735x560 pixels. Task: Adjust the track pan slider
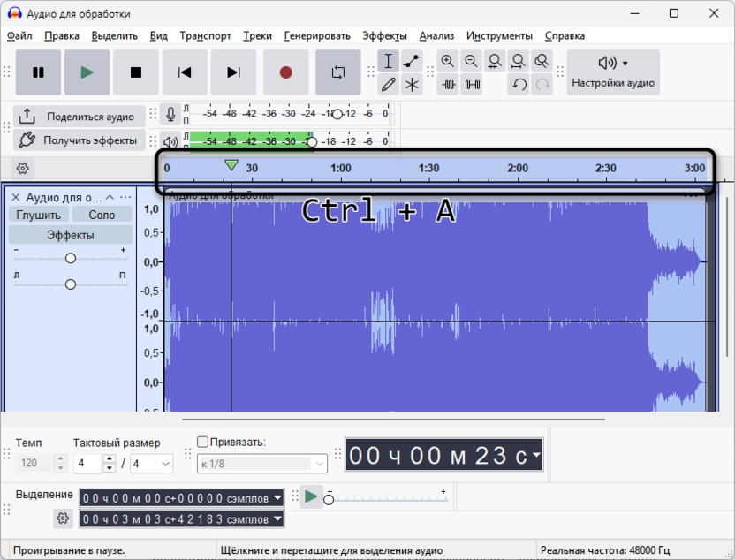(71, 284)
